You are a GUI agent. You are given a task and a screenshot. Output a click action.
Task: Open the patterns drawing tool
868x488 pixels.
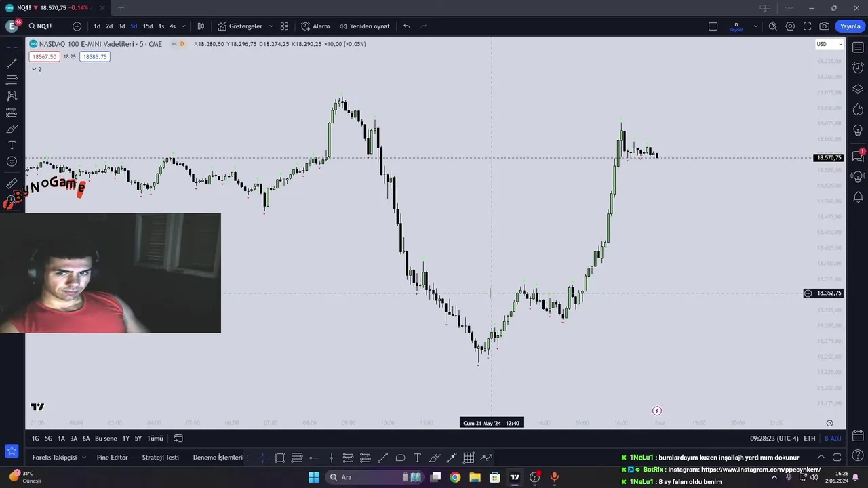(12, 96)
